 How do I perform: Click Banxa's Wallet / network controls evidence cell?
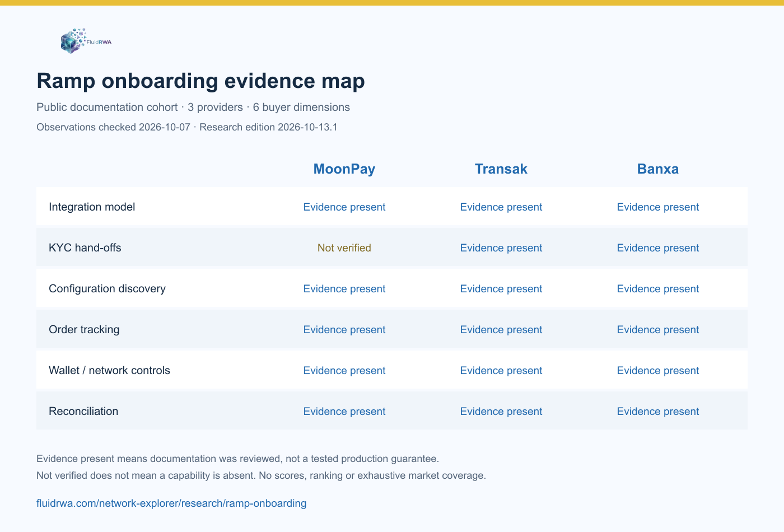point(658,370)
